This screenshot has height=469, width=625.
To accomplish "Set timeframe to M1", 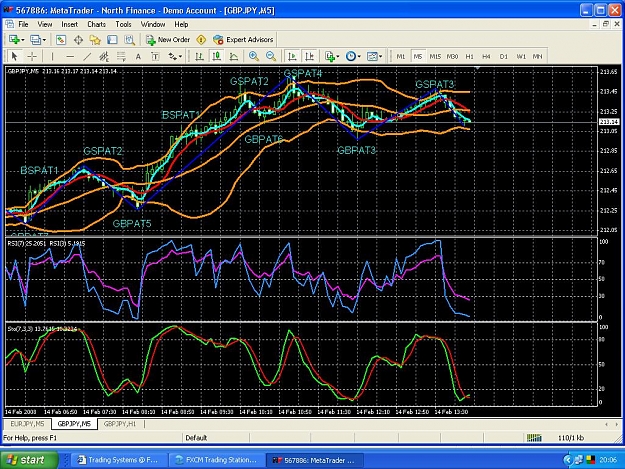I will click(x=401, y=57).
